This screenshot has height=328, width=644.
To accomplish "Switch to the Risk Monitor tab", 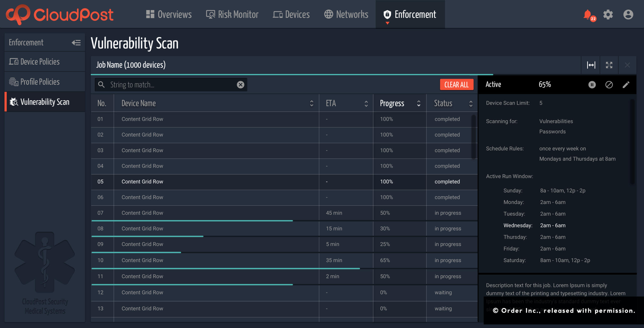I will [233, 14].
